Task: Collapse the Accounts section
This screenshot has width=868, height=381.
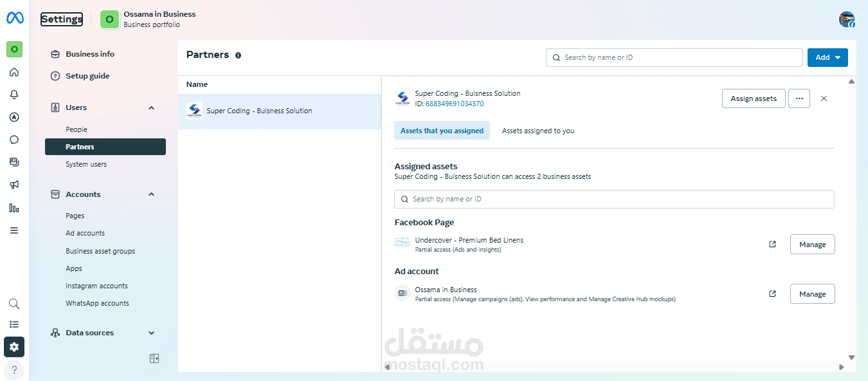Action: pyautogui.click(x=152, y=194)
